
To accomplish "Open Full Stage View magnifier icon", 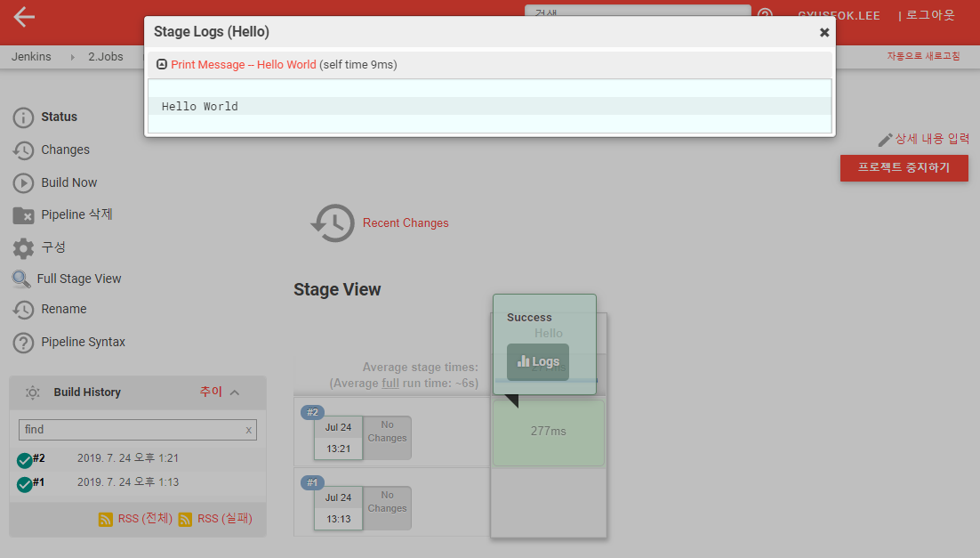I will (x=21, y=279).
